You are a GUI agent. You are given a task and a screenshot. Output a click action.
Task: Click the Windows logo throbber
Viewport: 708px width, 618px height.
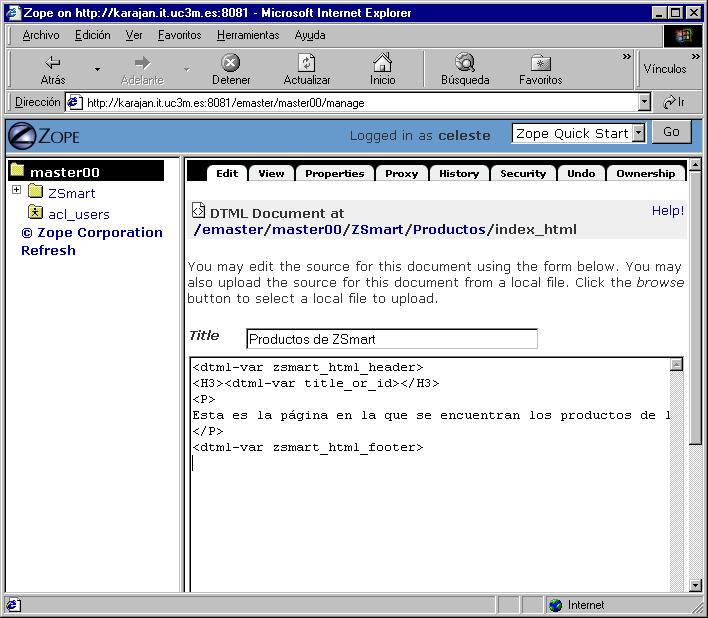[682, 36]
